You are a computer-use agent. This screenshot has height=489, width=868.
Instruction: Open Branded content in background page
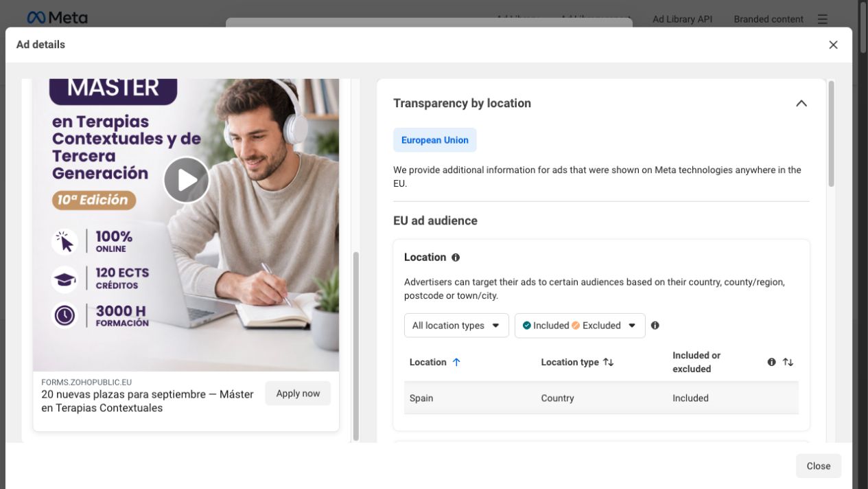769,19
